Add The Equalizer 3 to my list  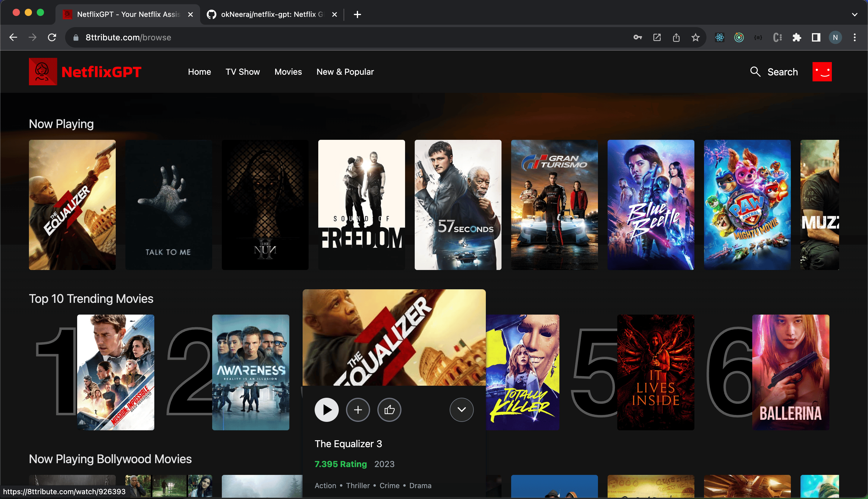358,410
